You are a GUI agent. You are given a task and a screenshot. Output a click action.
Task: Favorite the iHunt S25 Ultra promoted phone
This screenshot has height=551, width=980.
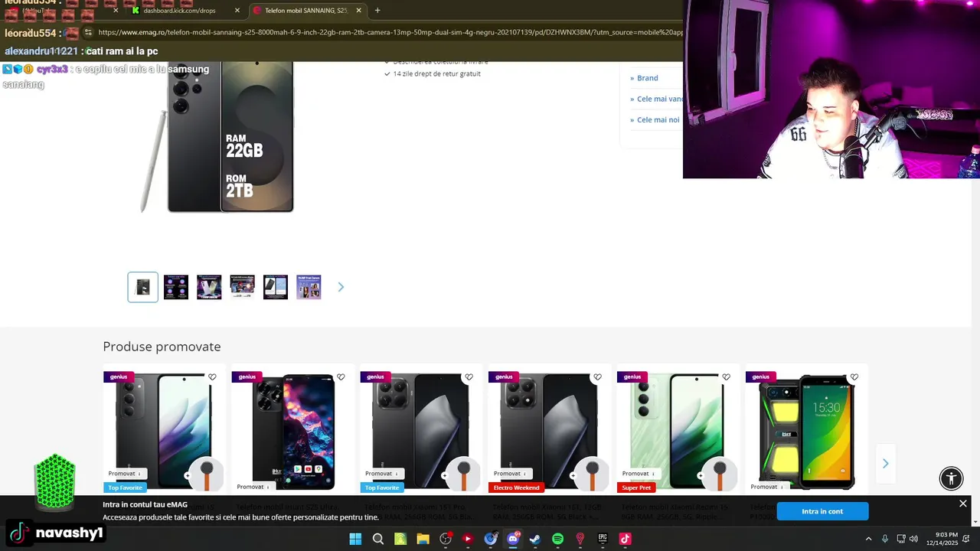[341, 377]
